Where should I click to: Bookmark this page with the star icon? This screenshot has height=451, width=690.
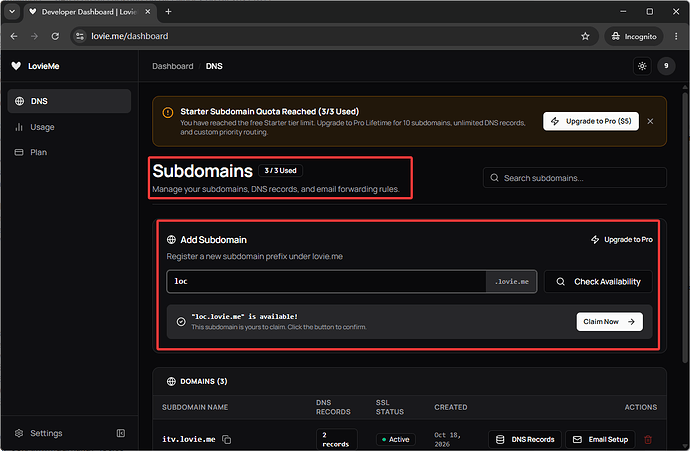coord(585,36)
